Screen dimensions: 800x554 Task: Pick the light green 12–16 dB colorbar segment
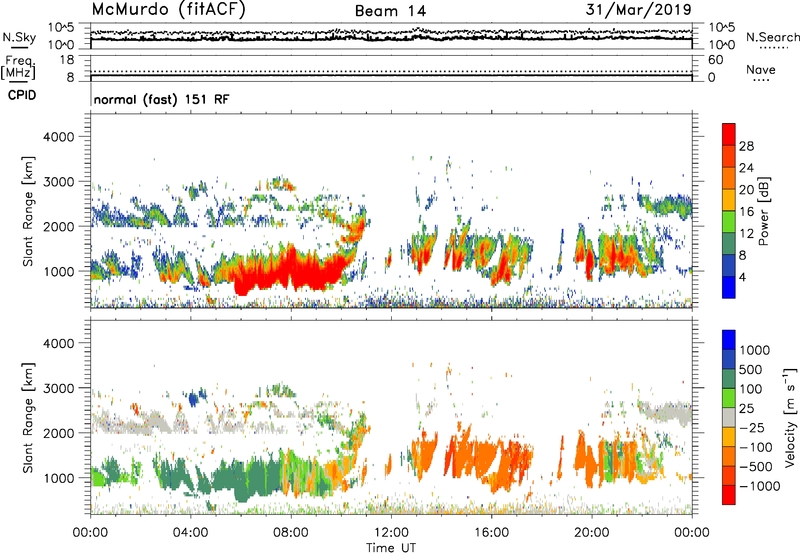729,221
